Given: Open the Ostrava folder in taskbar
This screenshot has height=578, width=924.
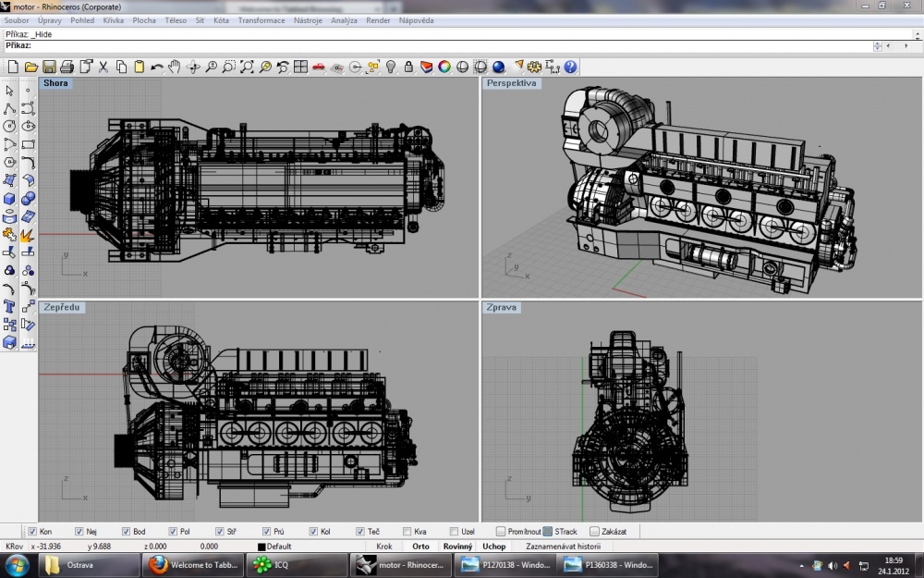Looking at the screenshot, I should coord(89,565).
